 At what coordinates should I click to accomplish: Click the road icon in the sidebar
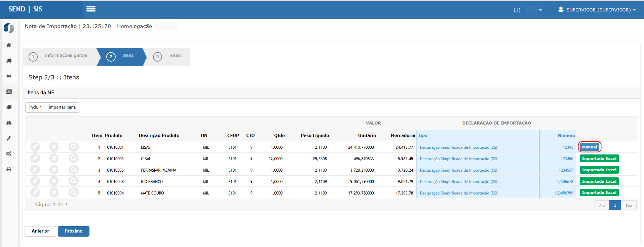pyautogui.click(x=9, y=123)
